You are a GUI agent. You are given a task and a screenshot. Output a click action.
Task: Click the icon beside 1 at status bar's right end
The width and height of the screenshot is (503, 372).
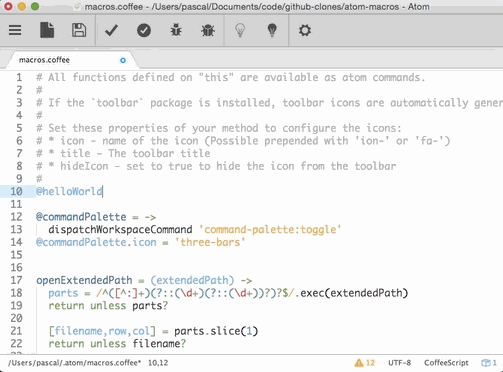[x=485, y=363]
